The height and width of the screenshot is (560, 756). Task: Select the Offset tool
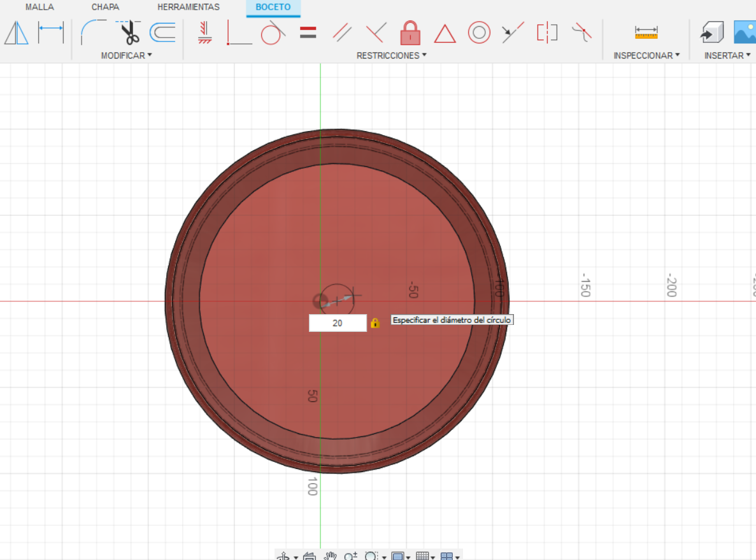point(162,32)
